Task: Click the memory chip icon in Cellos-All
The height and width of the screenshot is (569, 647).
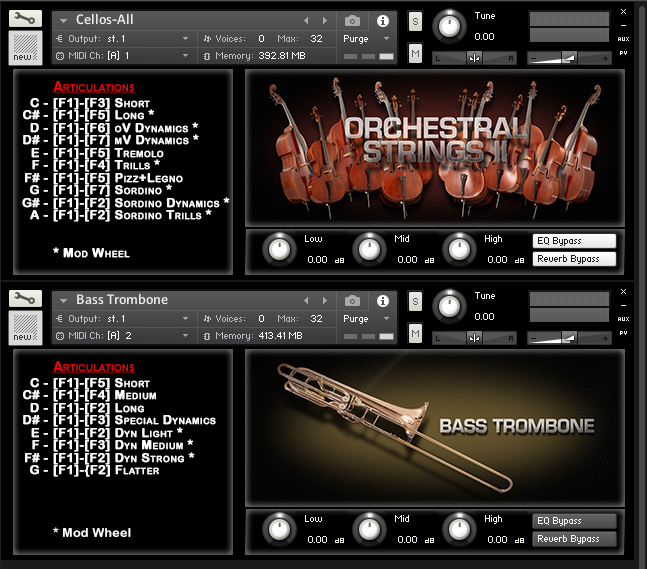Action: 207,56
